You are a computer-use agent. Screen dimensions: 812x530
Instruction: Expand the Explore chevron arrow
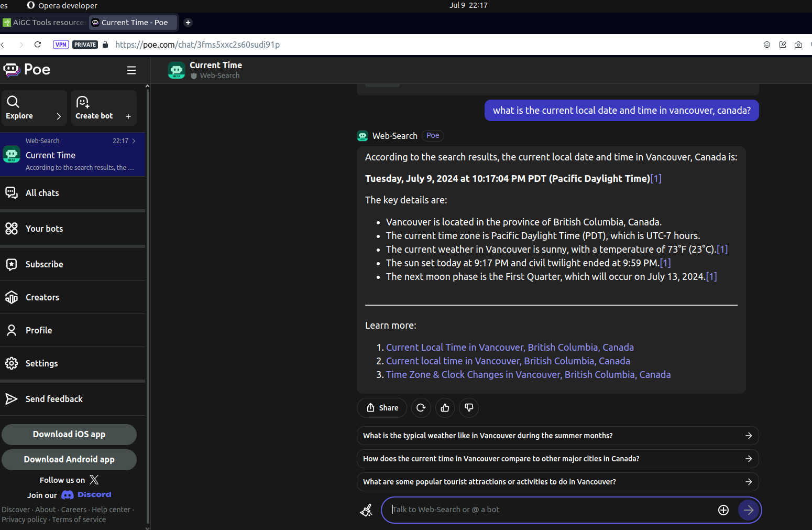(59, 116)
